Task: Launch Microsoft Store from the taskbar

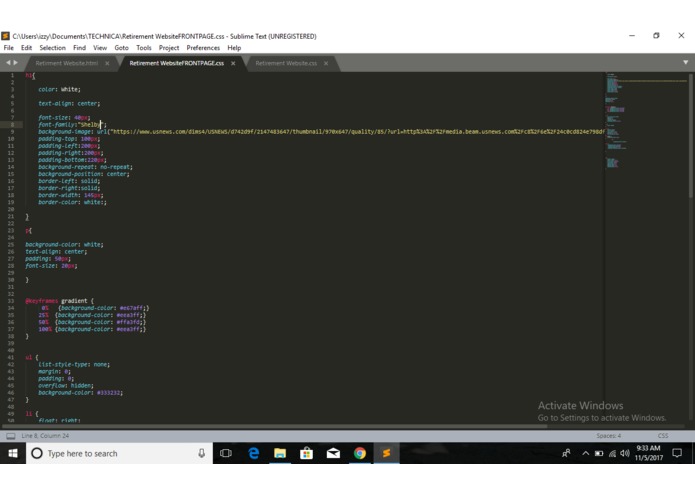Action: coord(306,453)
